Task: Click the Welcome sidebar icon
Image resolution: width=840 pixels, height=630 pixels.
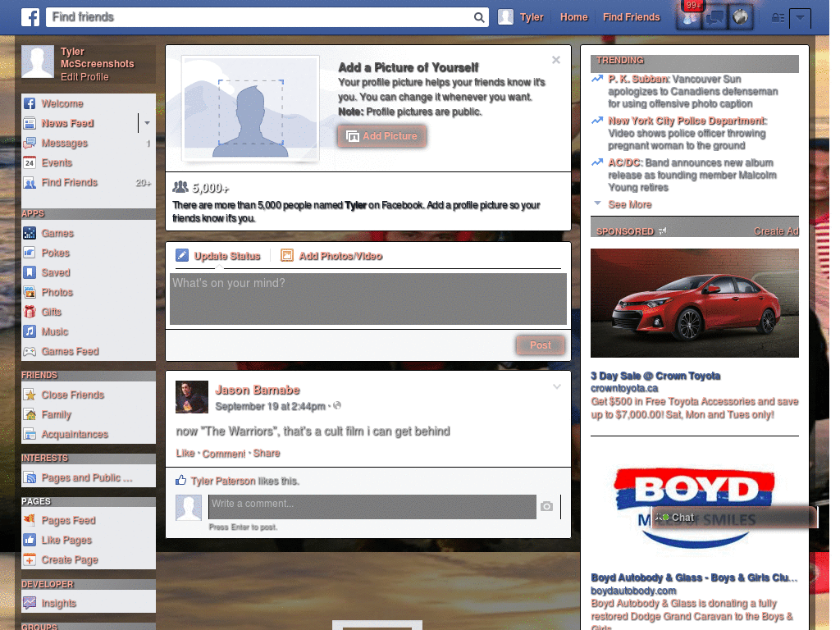Action: click(x=30, y=103)
